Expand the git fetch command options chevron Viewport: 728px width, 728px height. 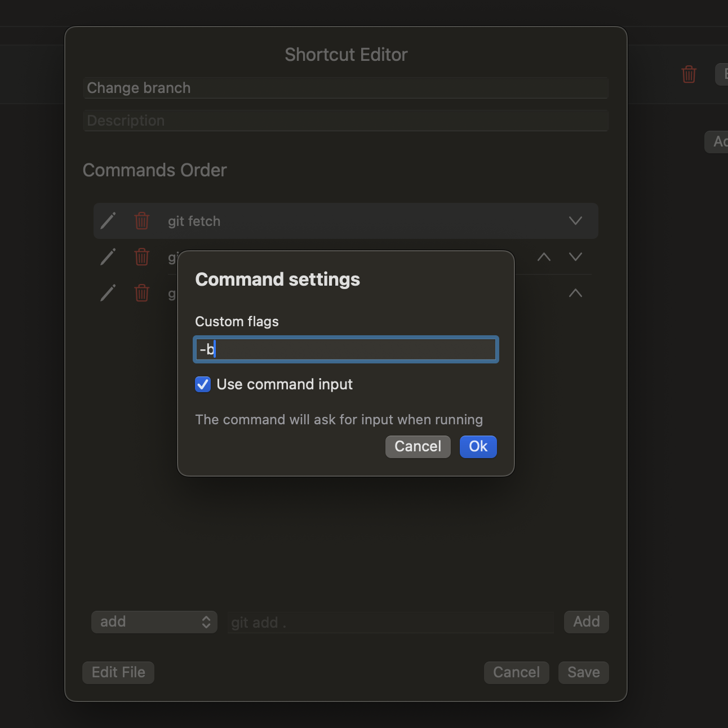pos(575,221)
